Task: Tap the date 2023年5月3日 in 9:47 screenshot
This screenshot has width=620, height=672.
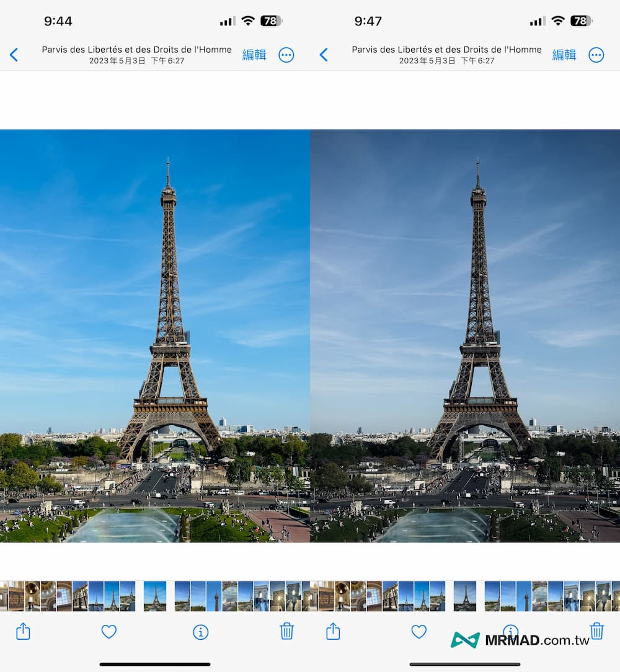Action: pos(427,61)
